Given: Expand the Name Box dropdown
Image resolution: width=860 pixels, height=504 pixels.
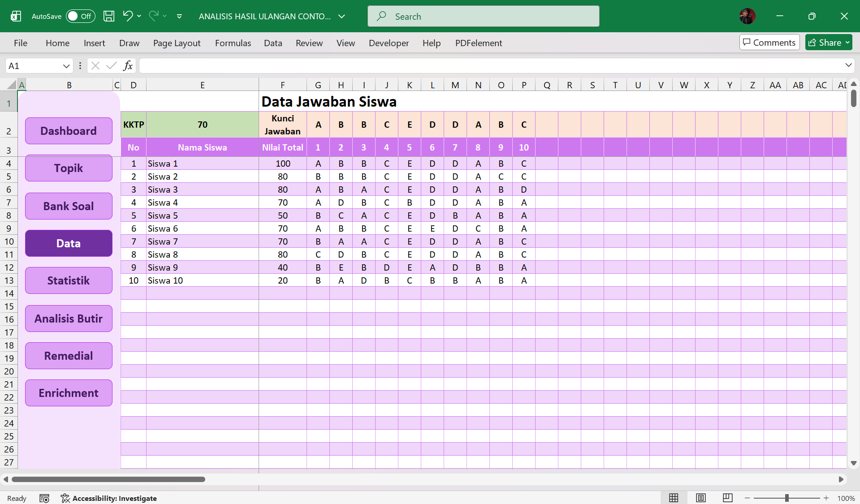Looking at the screenshot, I should [x=66, y=66].
